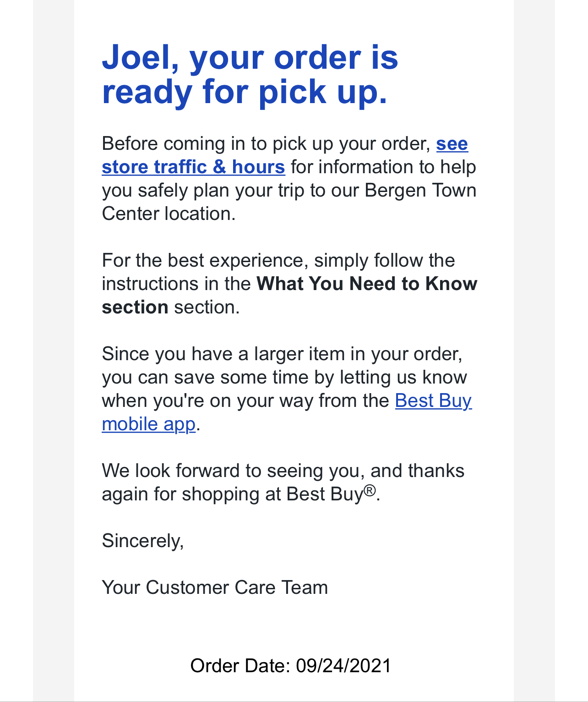Click the bold word "section"
Screen dimensions: 588x702
coord(135,307)
